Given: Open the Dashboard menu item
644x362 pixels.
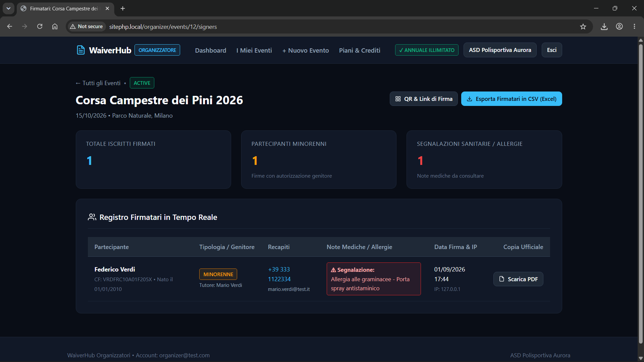Looking at the screenshot, I should pyautogui.click(x=211, y=50).
